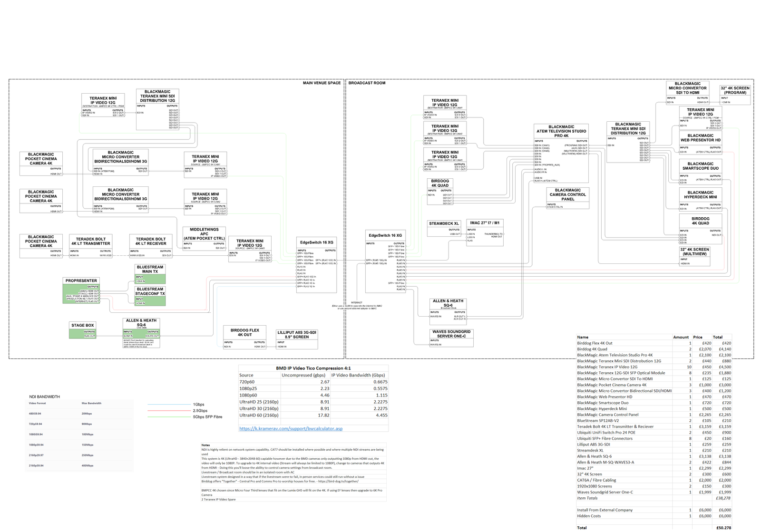The image size is (761, 532).
Task: Click the green Stage Box block
Action: click(x=83, y=330)
